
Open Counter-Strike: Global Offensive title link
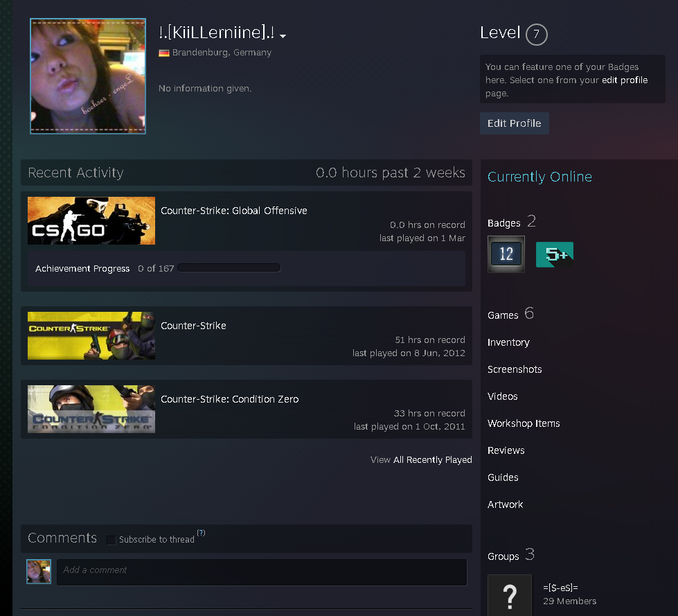(x=234, y=211)
